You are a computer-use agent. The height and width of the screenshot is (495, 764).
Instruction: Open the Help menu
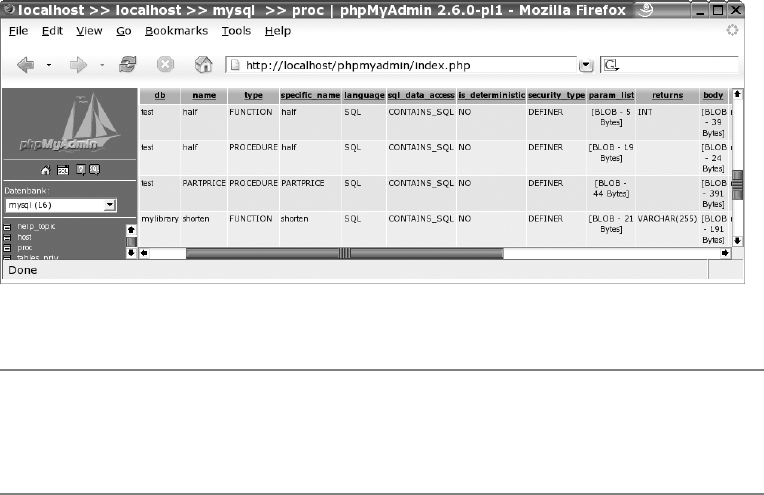(x=278, y=31)
